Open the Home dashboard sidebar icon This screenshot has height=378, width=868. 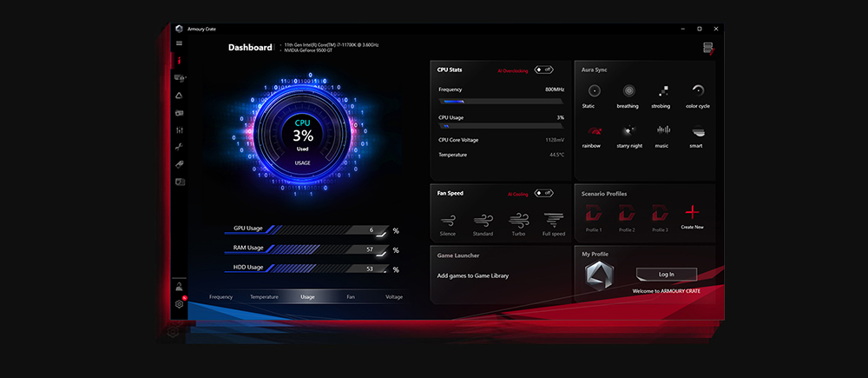179,61
